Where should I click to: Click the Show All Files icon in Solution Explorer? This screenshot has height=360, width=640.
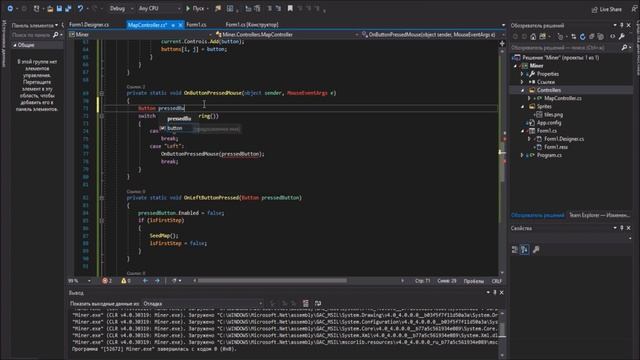pos(600,37)
